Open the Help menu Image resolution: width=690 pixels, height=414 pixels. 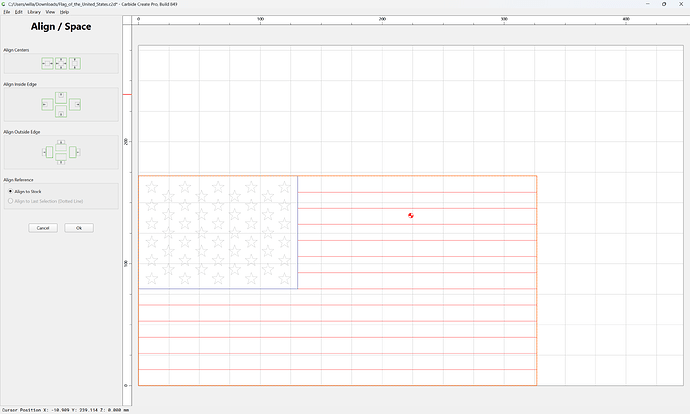[x=64, y=12]
